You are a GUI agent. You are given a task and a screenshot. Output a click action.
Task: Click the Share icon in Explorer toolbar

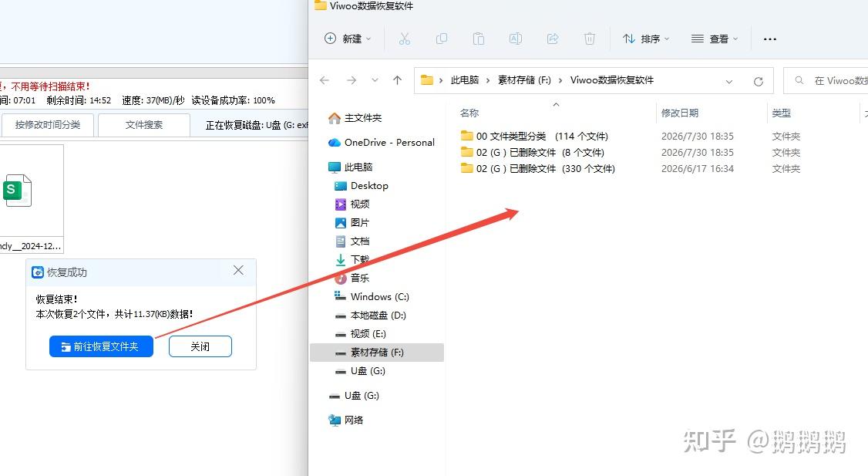coord(553,39)
